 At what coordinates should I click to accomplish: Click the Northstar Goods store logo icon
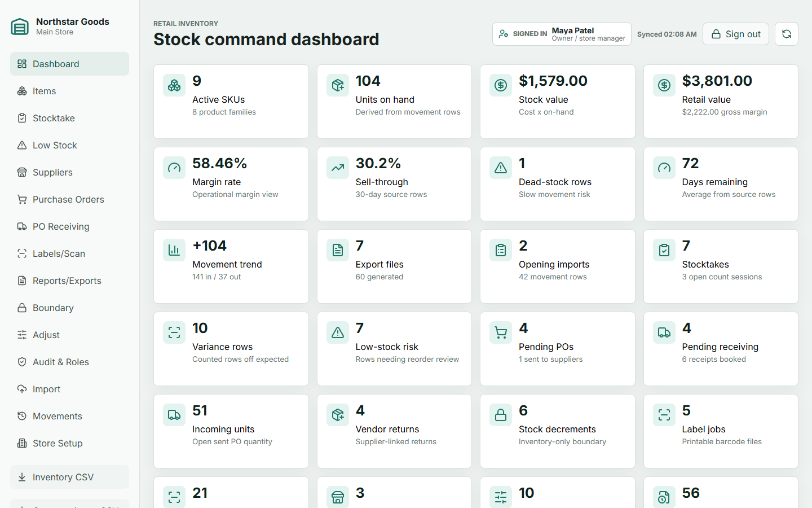pos(20,27)
